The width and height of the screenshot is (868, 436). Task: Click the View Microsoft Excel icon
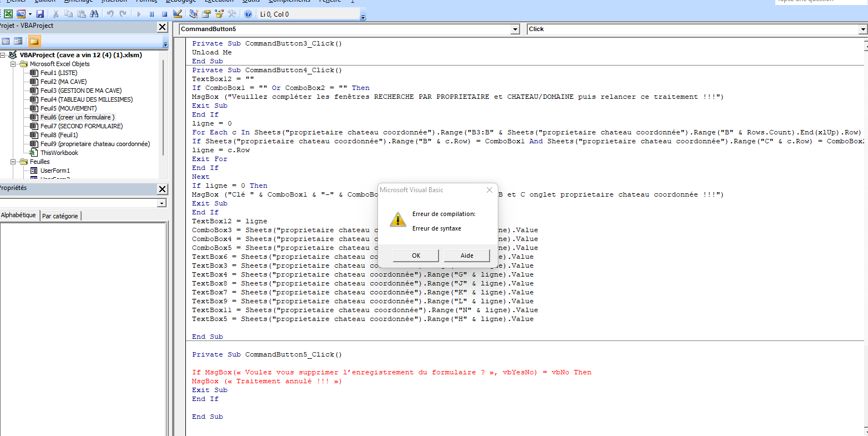tap(8, 14)
